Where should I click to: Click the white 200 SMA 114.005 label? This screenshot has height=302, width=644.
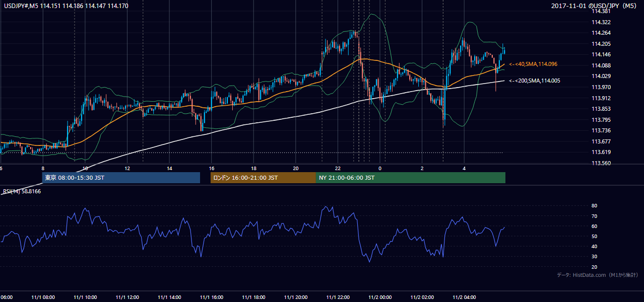click(534, 81)
